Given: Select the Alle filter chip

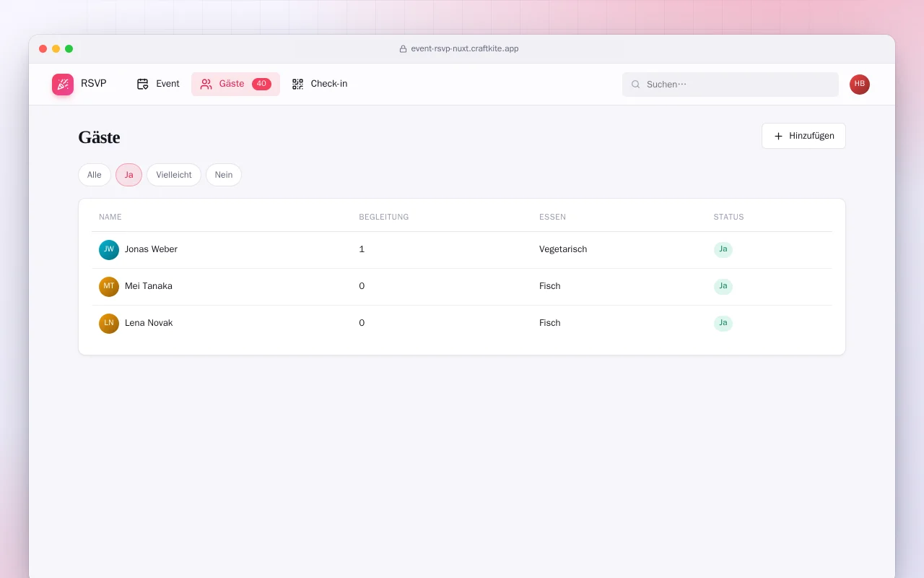Looking at the screenshot, I should pos(95,175).
